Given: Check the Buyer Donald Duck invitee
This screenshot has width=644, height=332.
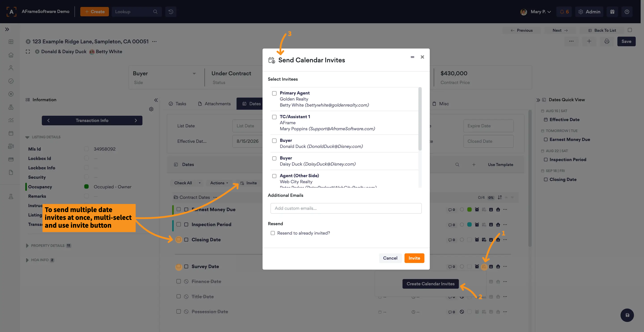Looking at the screenshot, I should pyautogui.click(x=274, y=141).
